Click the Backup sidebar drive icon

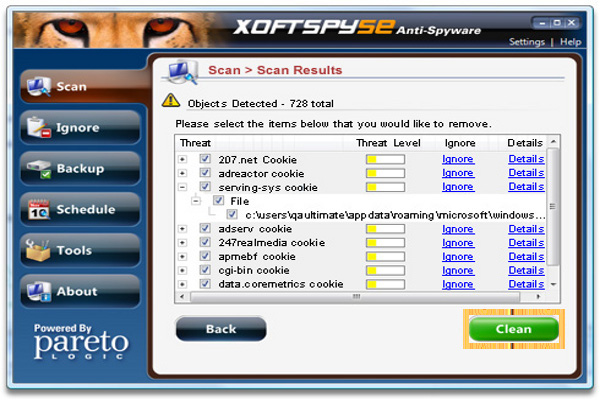click(39, 169)
